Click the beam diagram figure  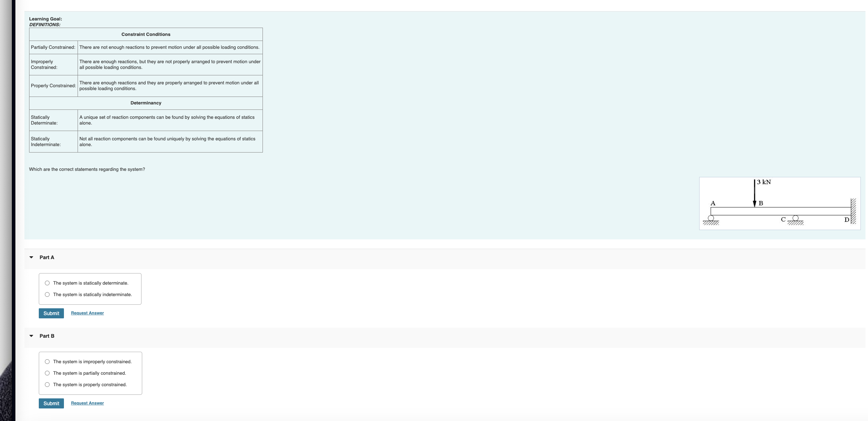pos(780,203)
